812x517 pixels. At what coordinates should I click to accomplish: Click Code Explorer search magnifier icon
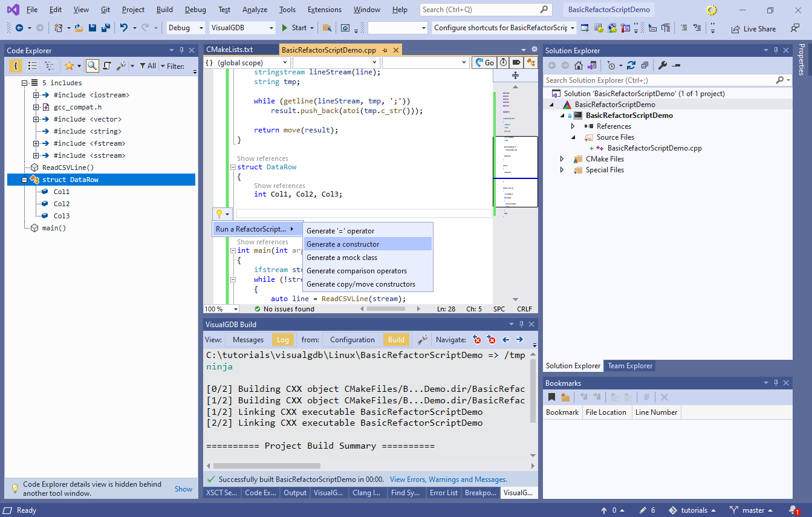pos(92,66)
